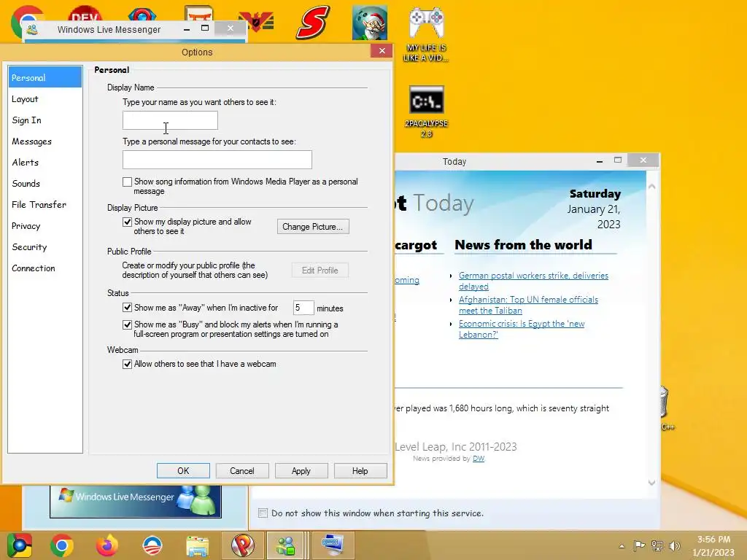
Task: Open the on-screen keyboard taskbar icon
Action: pos(333,545)
